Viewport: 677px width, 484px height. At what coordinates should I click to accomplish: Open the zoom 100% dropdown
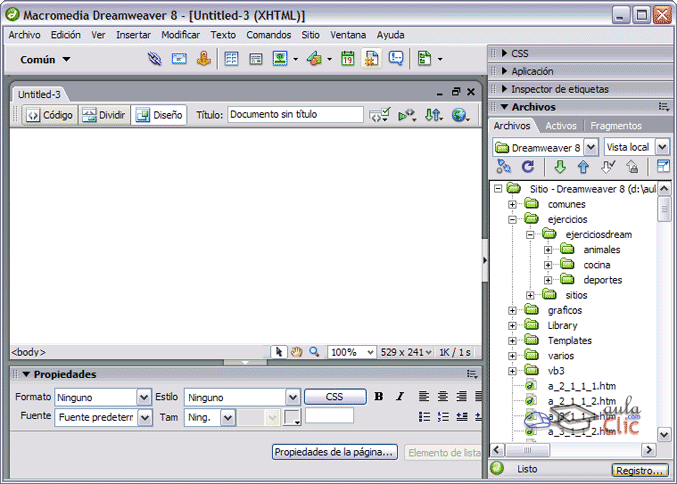pyautogui.click(x=370, y=352)
